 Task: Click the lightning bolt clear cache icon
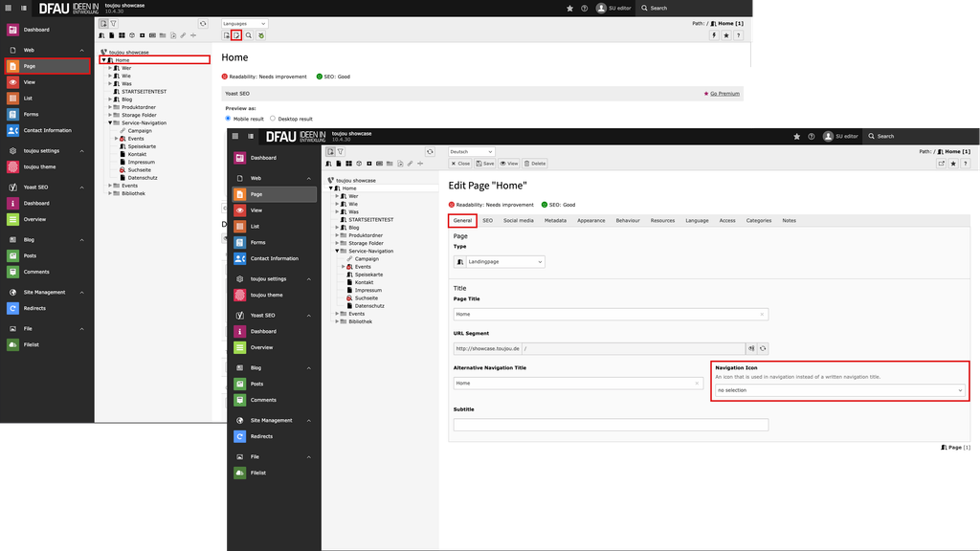(x=713, y=35)
